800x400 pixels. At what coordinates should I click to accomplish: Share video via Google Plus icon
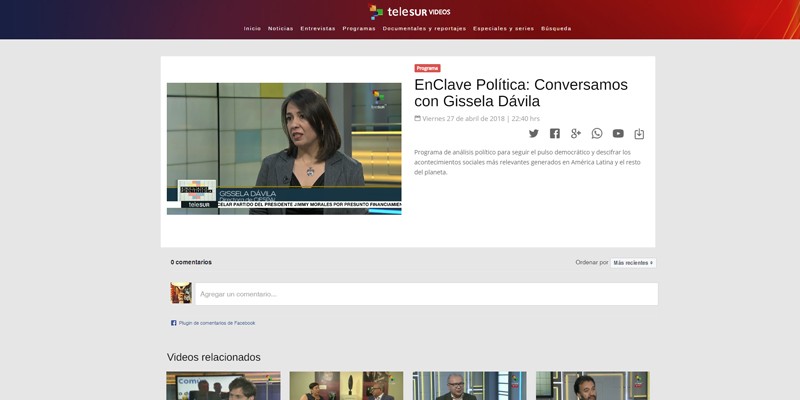point(576,134)
